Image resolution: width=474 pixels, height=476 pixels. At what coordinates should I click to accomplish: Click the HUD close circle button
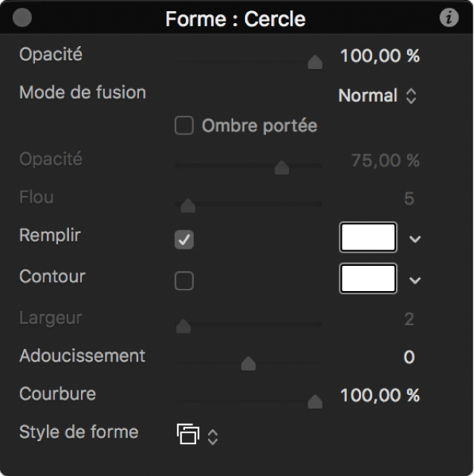23,18
